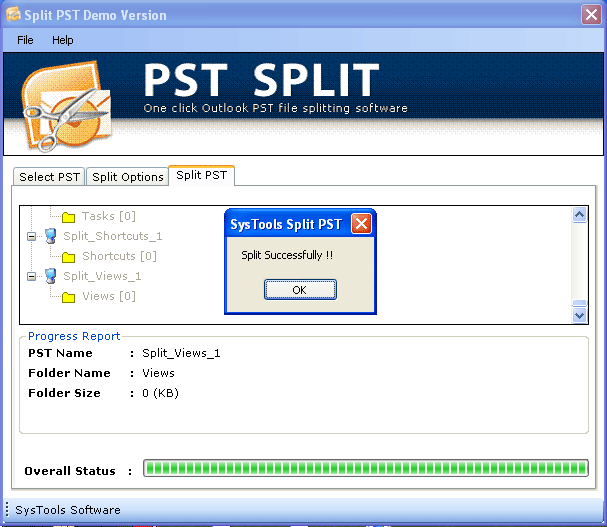Click the Overall Status progress bar

pos(365,468)
